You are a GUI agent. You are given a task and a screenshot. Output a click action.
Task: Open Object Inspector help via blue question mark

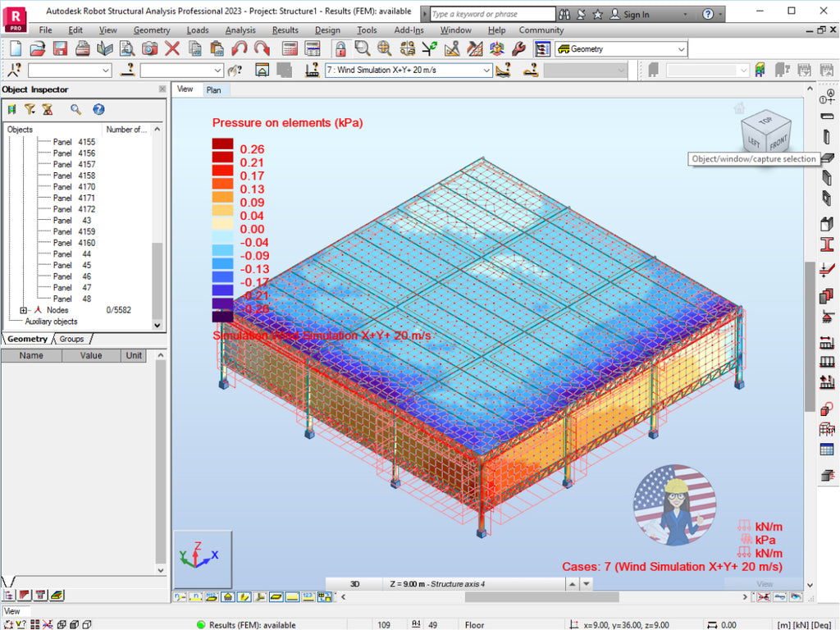click(99, 109)
